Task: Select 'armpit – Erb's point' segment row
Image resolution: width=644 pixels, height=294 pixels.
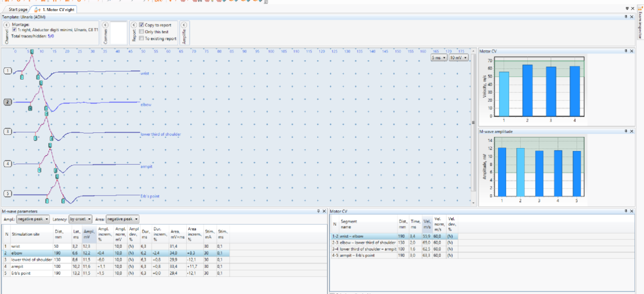Action: (395, 255)
